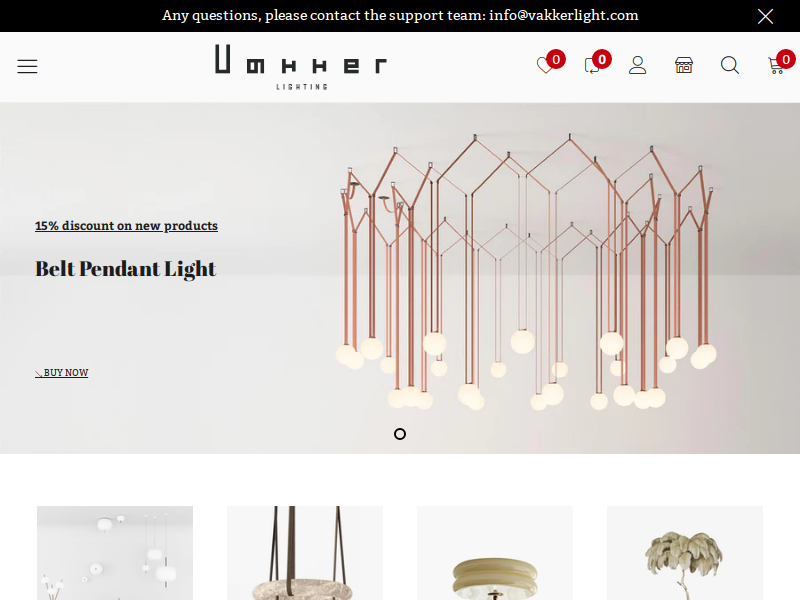Open the hamburger navigation menu
This screenshot has width=800, height=600.
click(27, 66)
